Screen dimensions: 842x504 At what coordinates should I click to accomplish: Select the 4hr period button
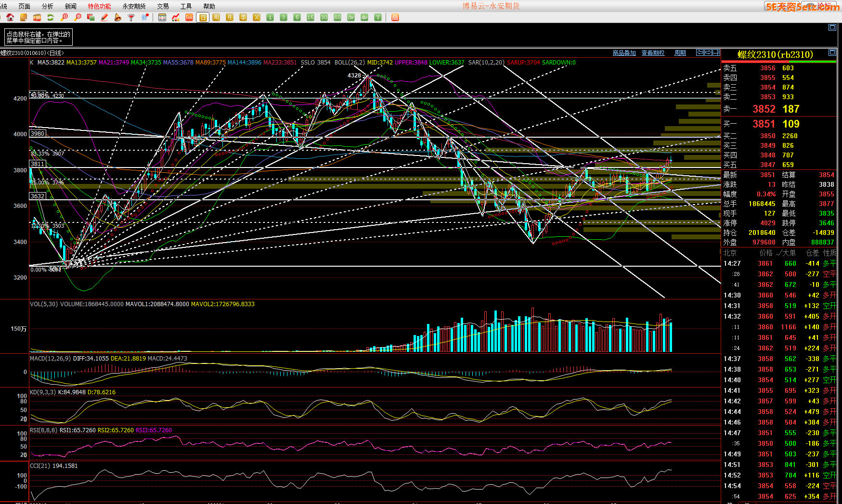point(364,17)
